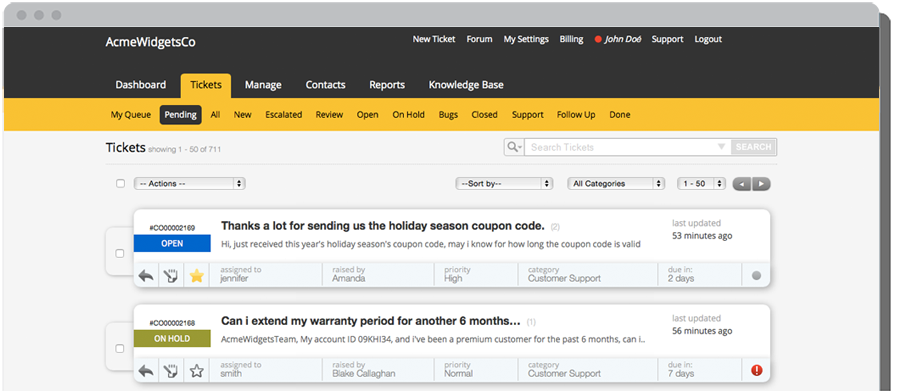Screen dimensions: 900x391
Task: Open the Forum link
Action: 479,40
